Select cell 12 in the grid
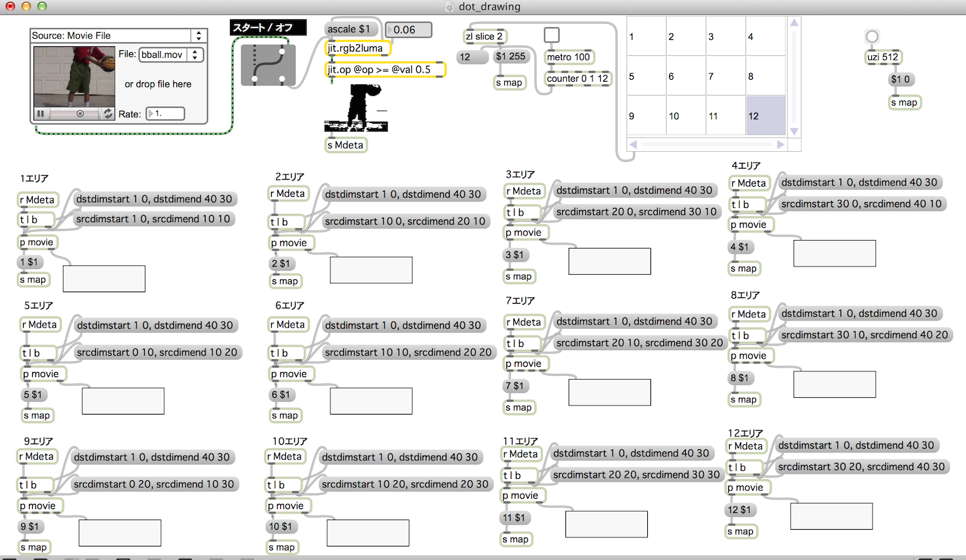 pos(765,116)
